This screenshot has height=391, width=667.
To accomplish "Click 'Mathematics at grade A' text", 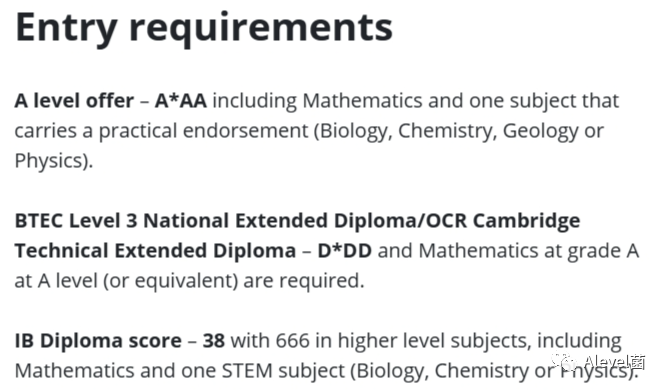I will click(x=529, y=251).
